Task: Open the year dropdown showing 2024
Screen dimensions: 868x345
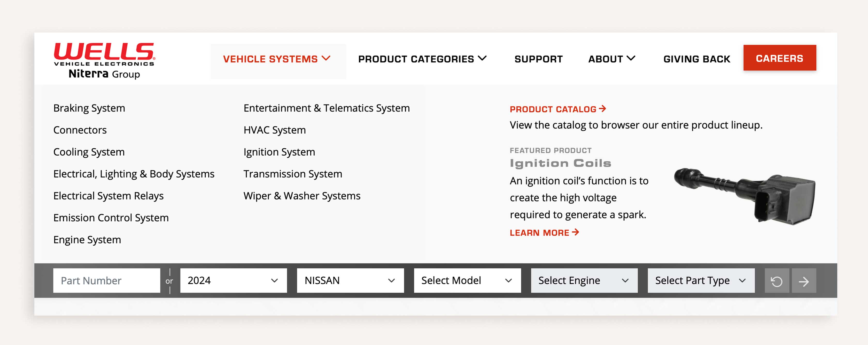Action: pyautogui.click(x=234, y=281)
